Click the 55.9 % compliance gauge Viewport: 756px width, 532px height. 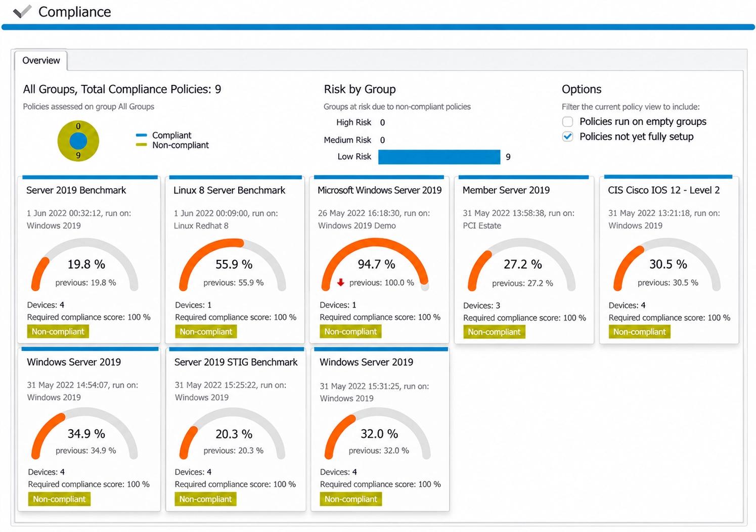(233, 265)
